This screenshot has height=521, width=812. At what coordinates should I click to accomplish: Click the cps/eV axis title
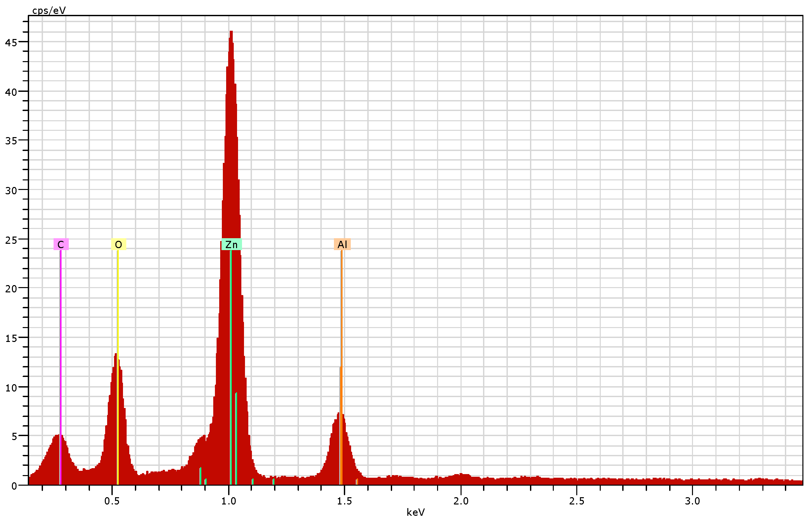pos(49,11)
